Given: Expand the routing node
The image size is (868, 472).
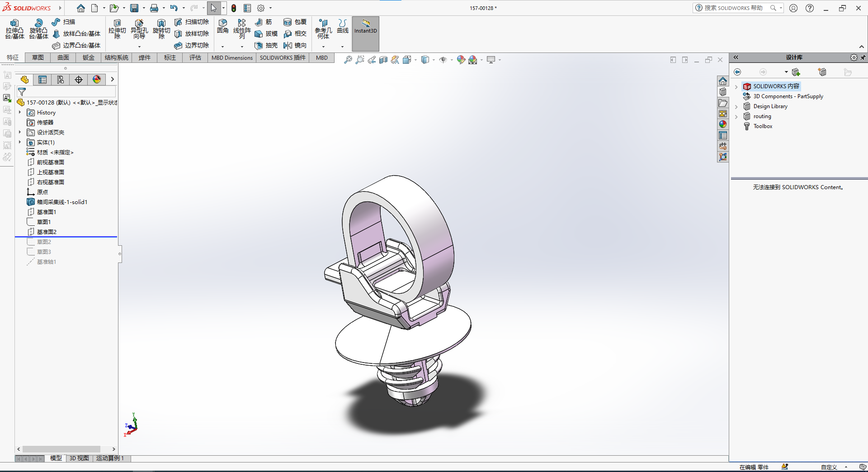Looking at the screenshot, I should coord(736,117).
